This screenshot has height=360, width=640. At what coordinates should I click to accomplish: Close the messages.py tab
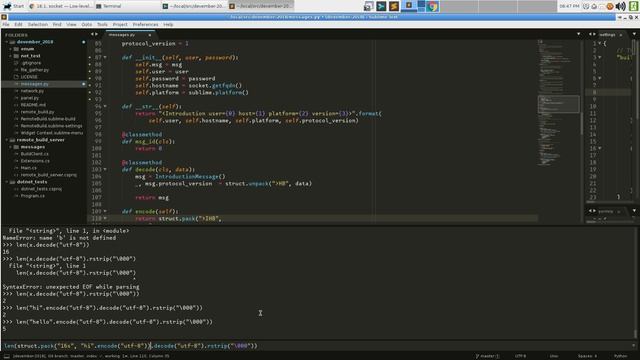(x=149, y=35)
